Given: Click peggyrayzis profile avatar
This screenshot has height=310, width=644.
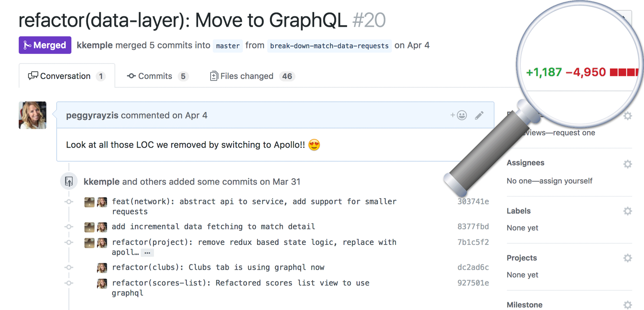Looking at the screenshot, I should [33, 115].
